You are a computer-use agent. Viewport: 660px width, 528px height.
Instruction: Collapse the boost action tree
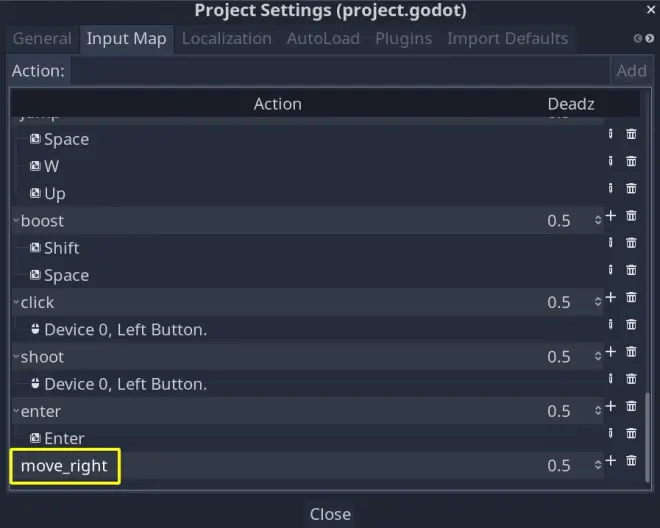(x=16, y=221)
